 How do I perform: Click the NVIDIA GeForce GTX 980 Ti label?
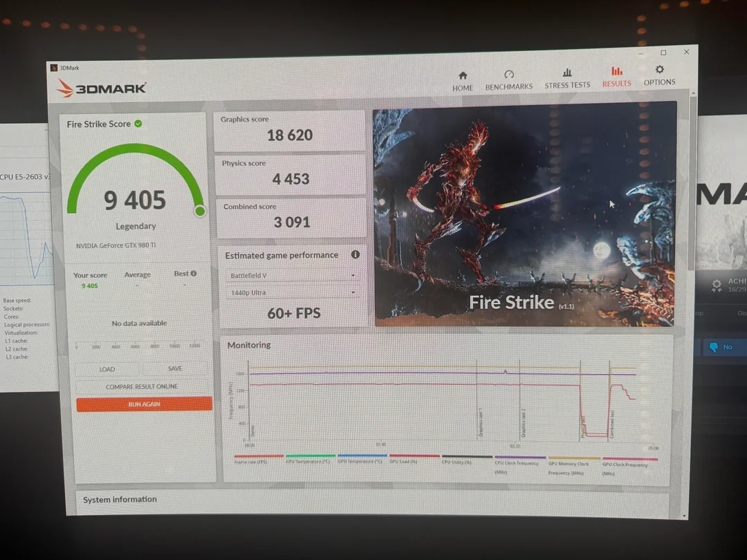point(116,245)
